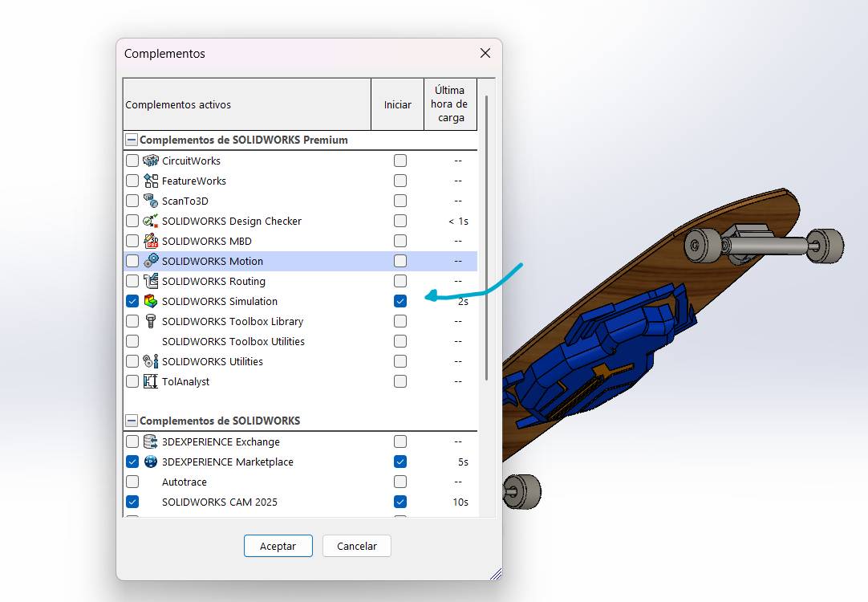Click the SOLIDWORKS MBD icon
Viewport: 868px width, 602px height.
tap(151, 241)
